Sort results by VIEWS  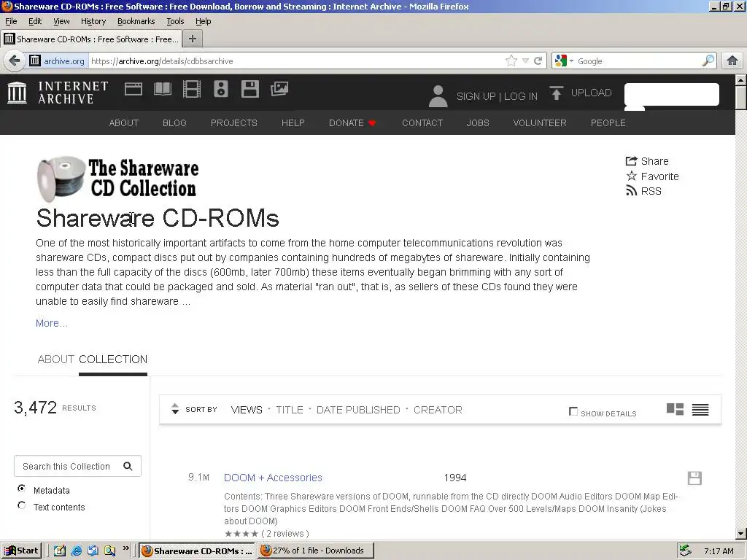(247, 410)
